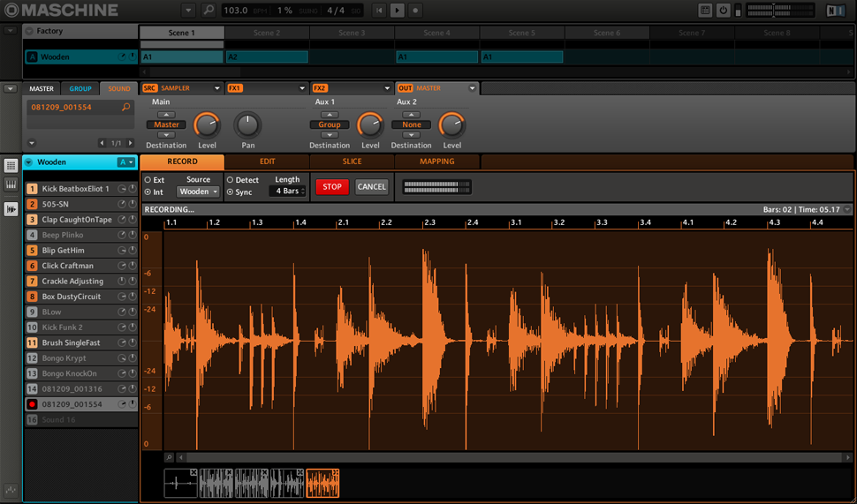Click the keyboard view icon
Viewport: 857px width, 504px height.
pos(11,184)
